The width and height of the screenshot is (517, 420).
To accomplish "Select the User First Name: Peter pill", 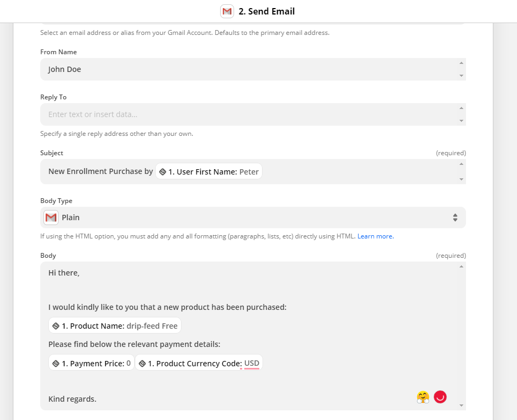I will [209, 171].
